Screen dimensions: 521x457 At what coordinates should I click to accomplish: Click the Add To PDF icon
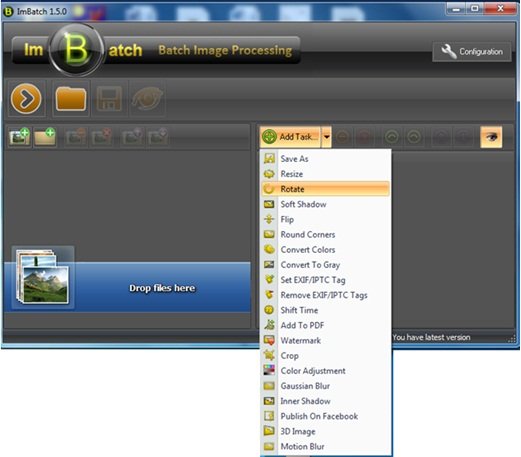coord(269,325)
